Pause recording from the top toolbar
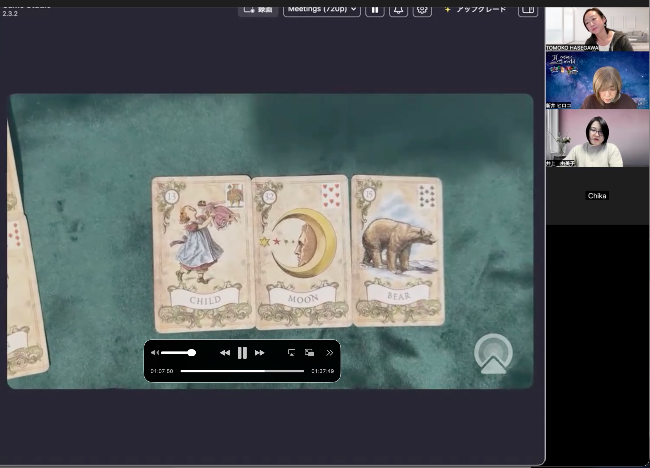The height and width of the screenshot is (468, 650). (375, 9)
